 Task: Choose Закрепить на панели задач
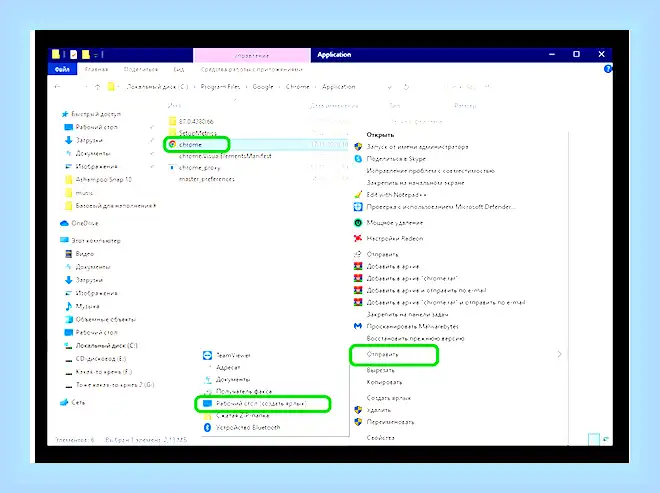[407, 314]
